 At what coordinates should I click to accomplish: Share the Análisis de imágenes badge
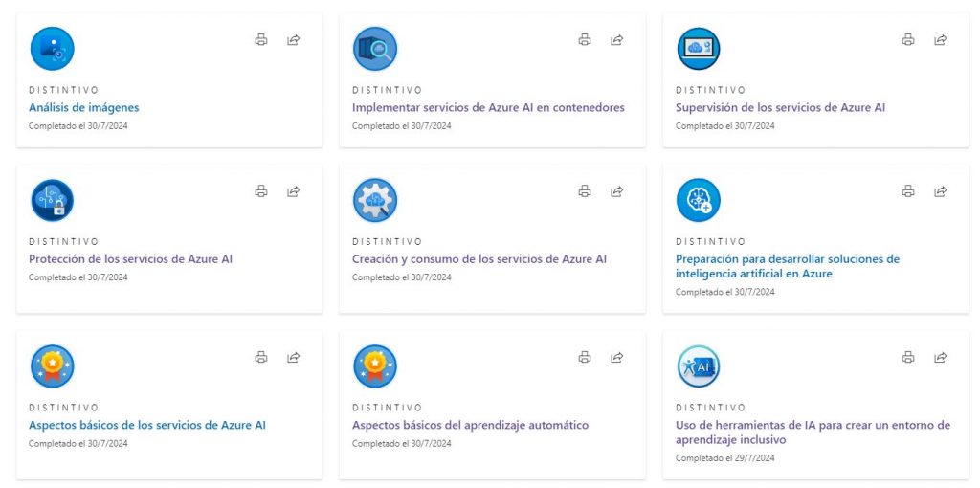tap(294, 40)
